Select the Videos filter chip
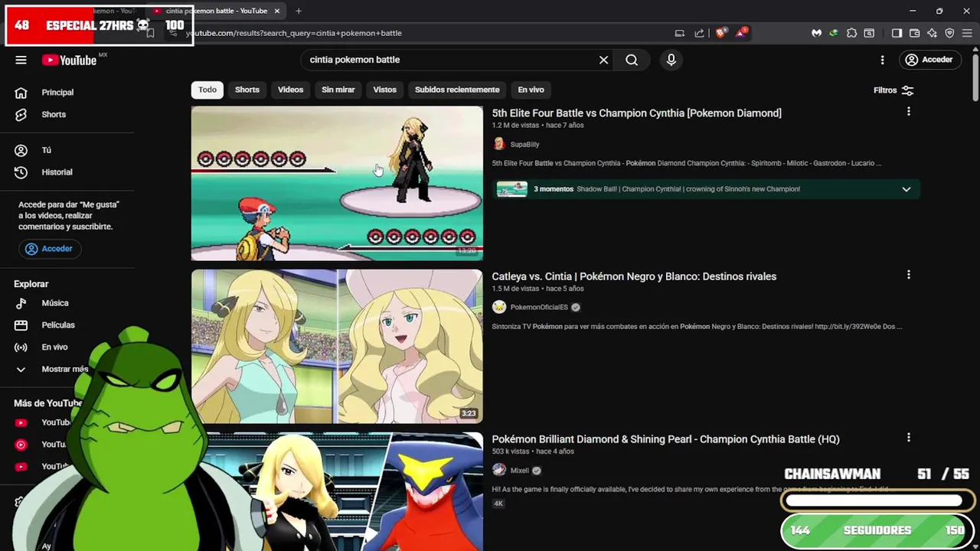 pos(290,90)
